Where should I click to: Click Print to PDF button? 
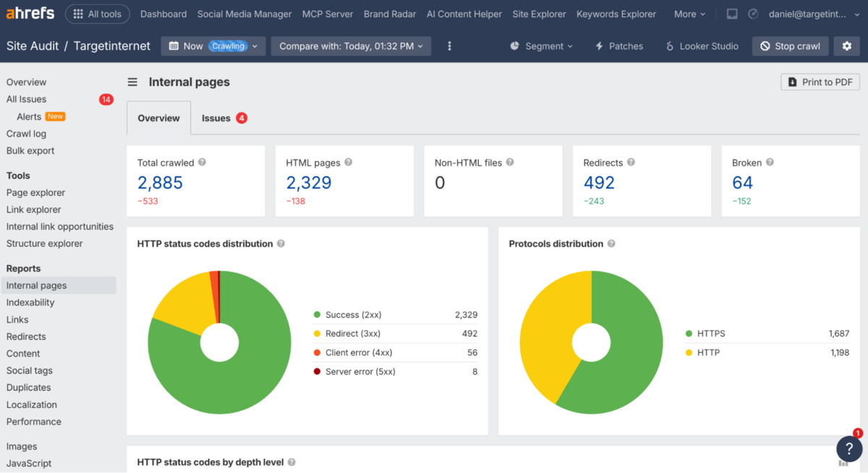(820, 82)
